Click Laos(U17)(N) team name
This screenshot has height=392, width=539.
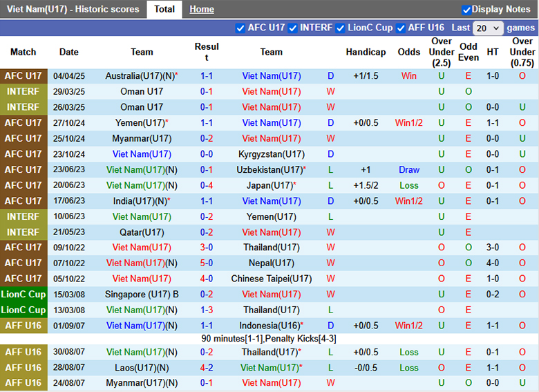pyautogui.click(x=142, y=368)
